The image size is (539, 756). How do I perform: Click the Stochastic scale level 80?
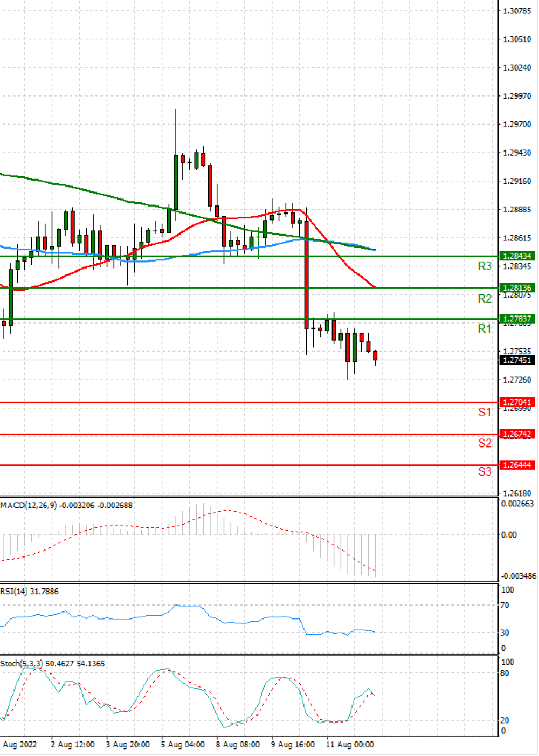tap(505, 673)
